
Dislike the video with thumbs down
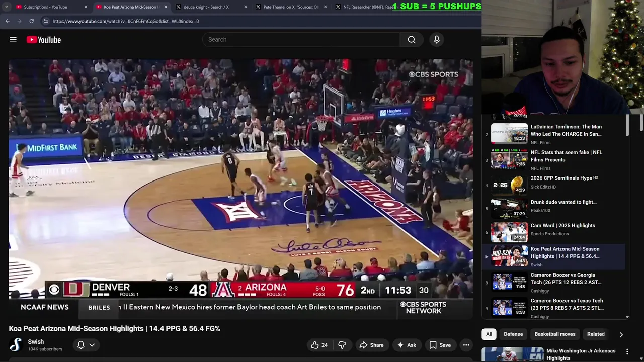342,345
